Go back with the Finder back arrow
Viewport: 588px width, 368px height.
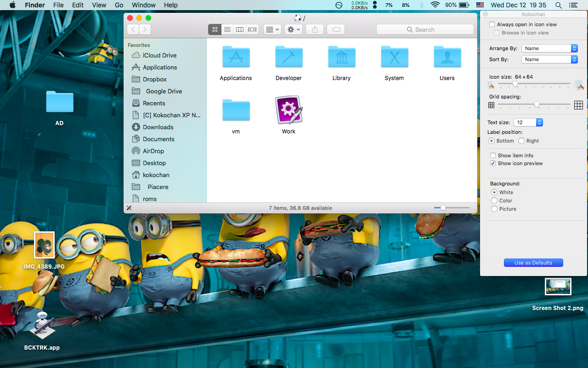pos(133,29)
